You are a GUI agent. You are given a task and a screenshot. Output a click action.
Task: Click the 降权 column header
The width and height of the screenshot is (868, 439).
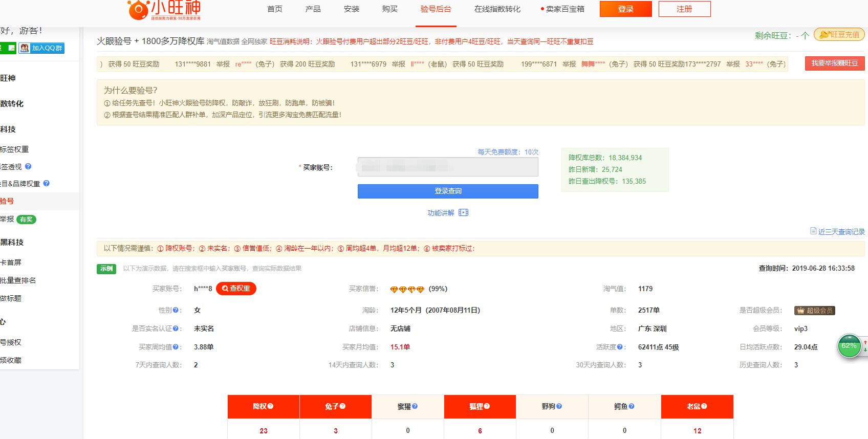pos(264,407)
